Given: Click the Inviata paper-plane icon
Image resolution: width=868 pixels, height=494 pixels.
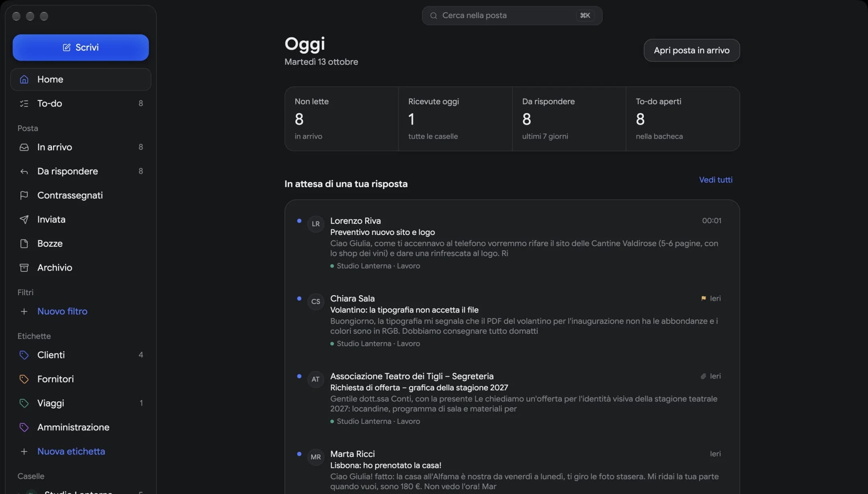Looking at the screenshot, I should 24,219.
